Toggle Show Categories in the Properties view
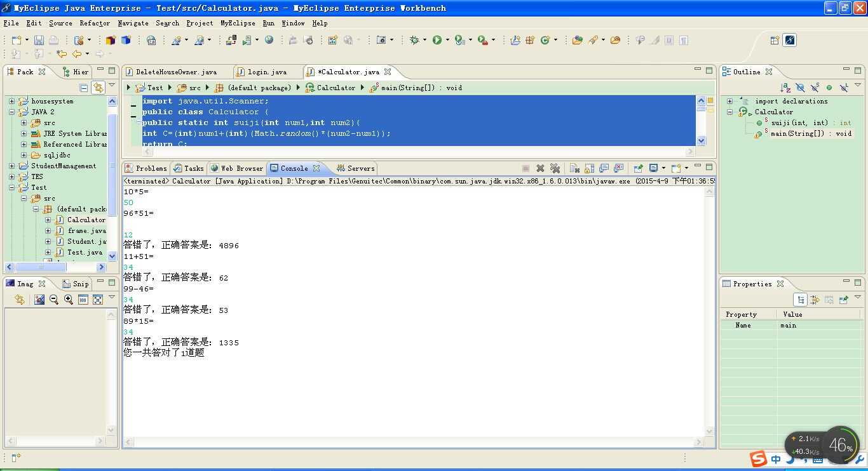The width and height of the screenshot is (868, 471). [800, 300]
